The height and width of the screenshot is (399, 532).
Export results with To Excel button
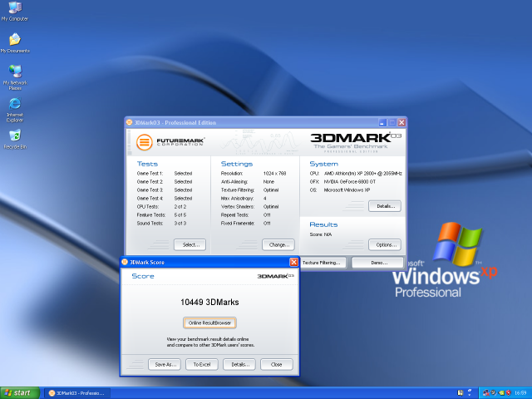[202, 364]
